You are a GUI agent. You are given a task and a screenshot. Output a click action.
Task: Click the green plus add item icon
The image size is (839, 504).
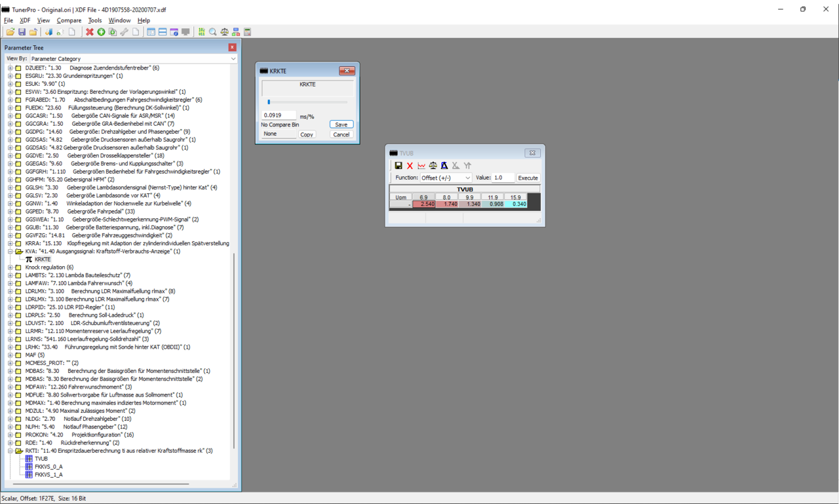101,32
